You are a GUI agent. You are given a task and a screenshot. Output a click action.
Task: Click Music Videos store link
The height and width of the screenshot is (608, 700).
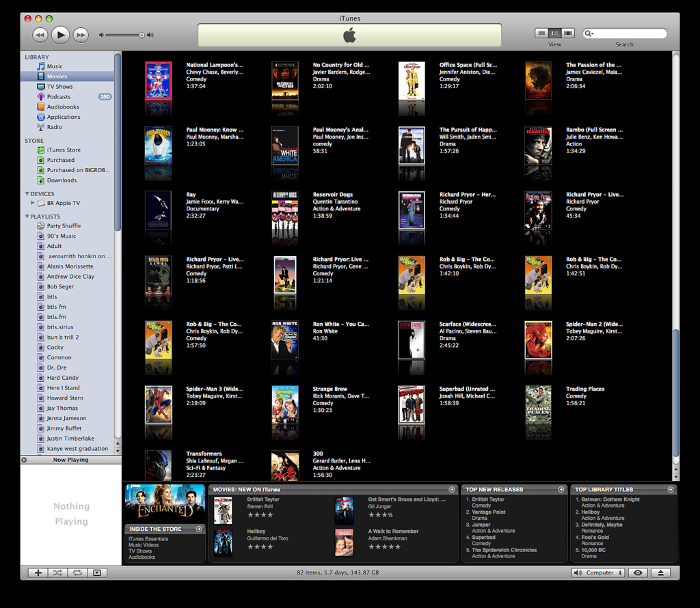point(144,545)
